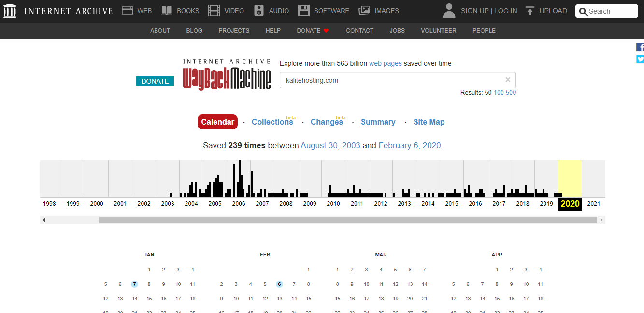The width and height of the screenshot is (644, 313).
Task: Click the SIGN UP link
Action: click(474, 11)
